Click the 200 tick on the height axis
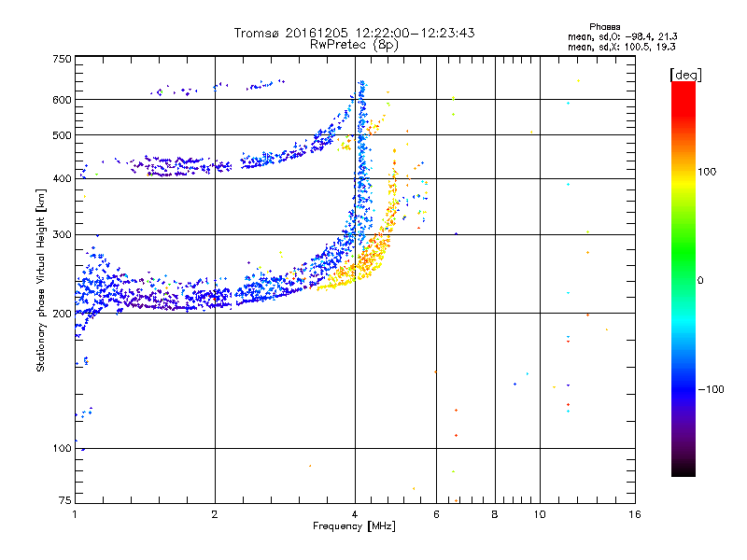The width and height of the screenshot is (747, 560). point(62,314)
